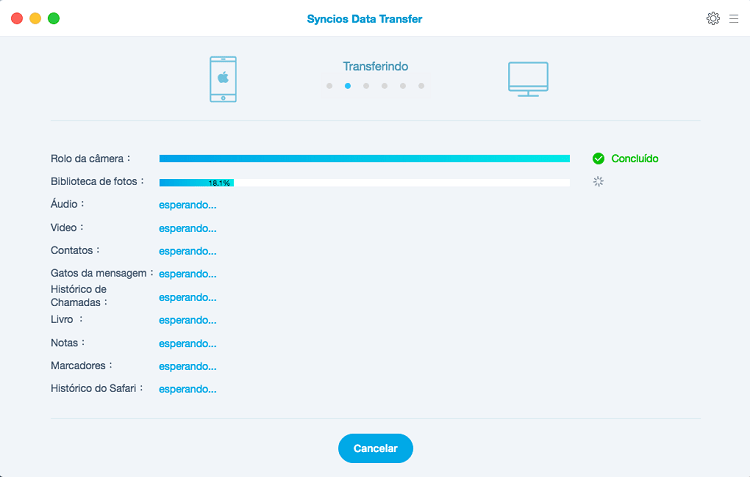Click the esperando status for Histórico do Safari
750x477 pixels.
(187, 389)
